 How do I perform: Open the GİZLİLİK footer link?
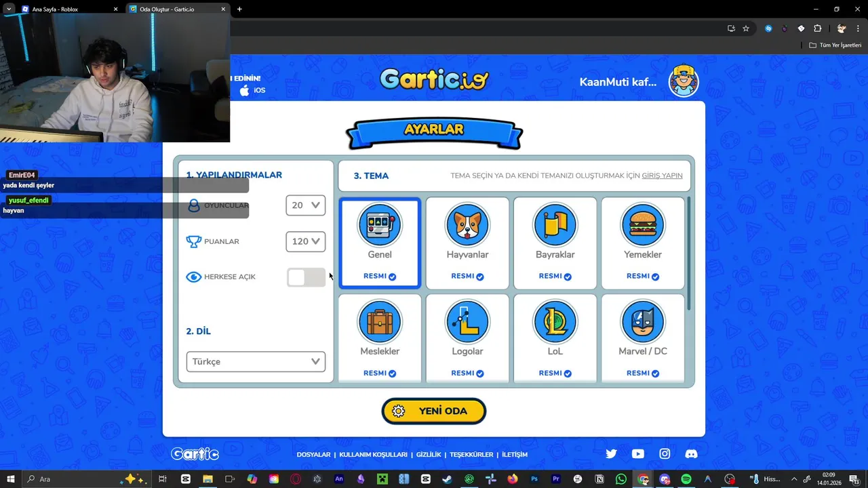[x=429, y=455]
